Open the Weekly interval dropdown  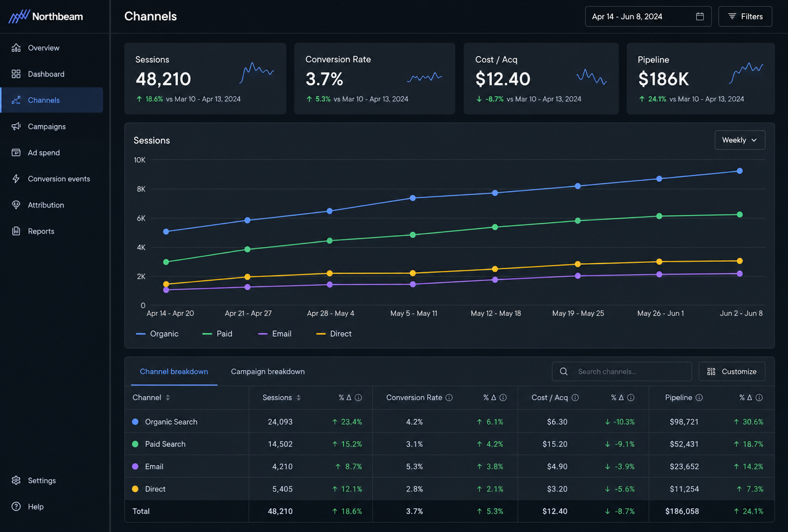740,140
